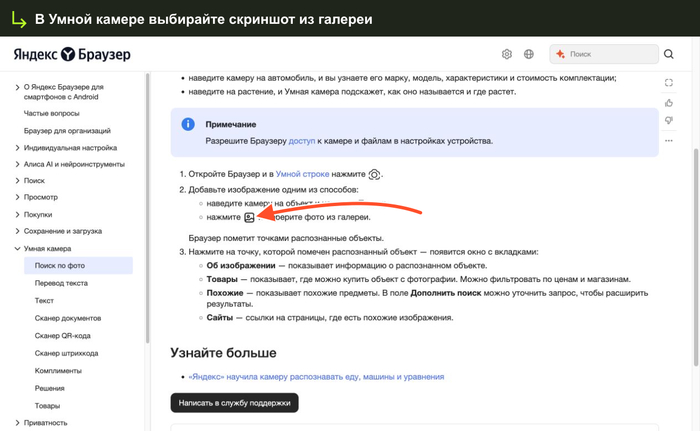700x431 pixels.
Task: Open 'Решения' sidebar item
Action: pos(50,388)
